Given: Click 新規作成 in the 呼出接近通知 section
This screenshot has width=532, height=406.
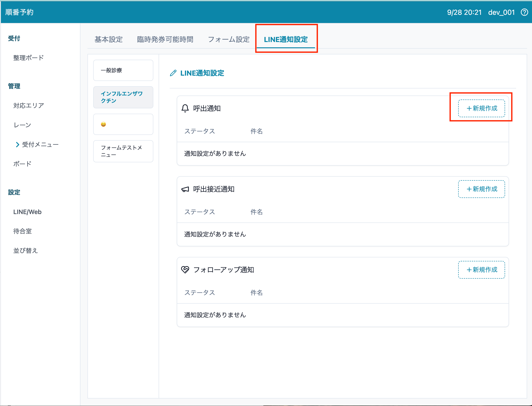Looking at the screenshot, I should coord(481,189).
